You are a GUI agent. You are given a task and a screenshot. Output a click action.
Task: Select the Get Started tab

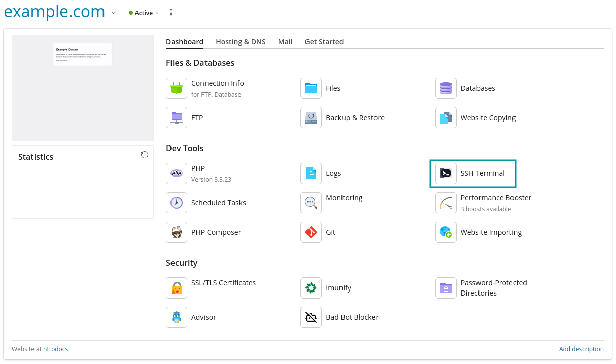324,42
